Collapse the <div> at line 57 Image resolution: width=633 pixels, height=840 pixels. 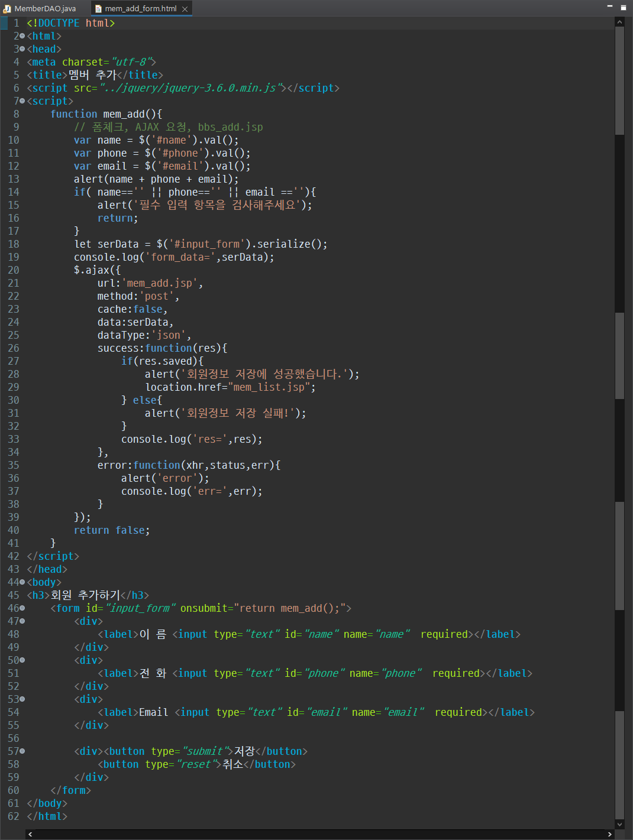tap(22, 751)
